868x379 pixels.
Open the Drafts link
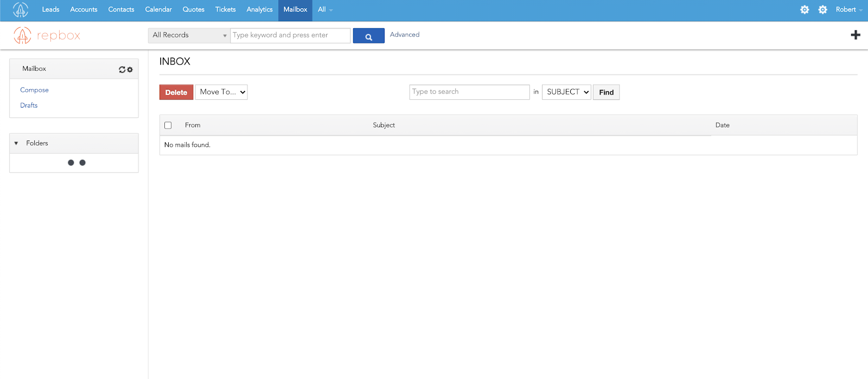(29, 105)
